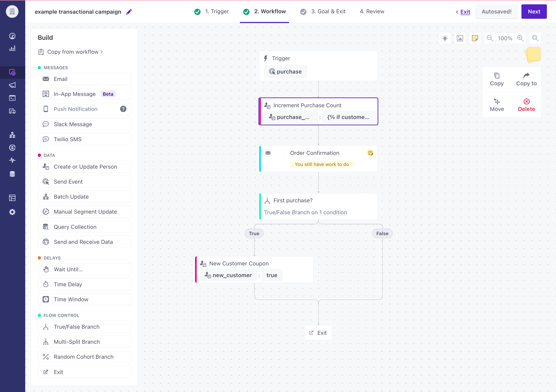Click the lightbulb toggle in canvas toolbar
This screenshot has width=556, height=392.
click(445, 38)
